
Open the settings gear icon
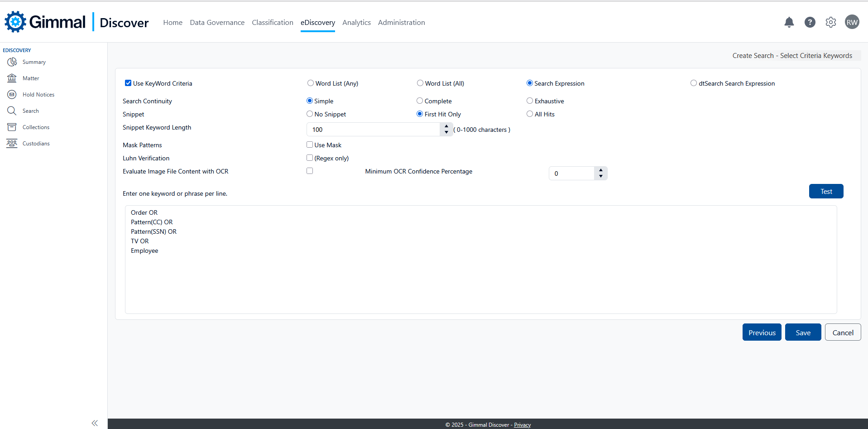(x=830, y=22)
